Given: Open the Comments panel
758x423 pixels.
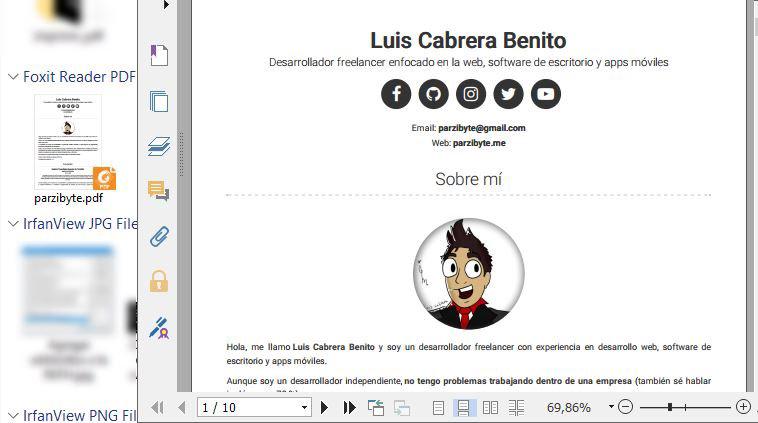Looking at the screenshot, I should (158, 191).
